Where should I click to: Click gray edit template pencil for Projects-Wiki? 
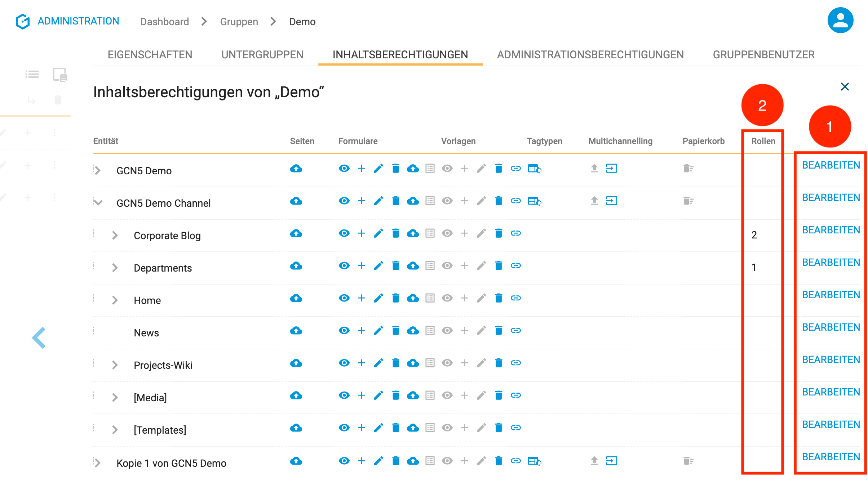482,363
